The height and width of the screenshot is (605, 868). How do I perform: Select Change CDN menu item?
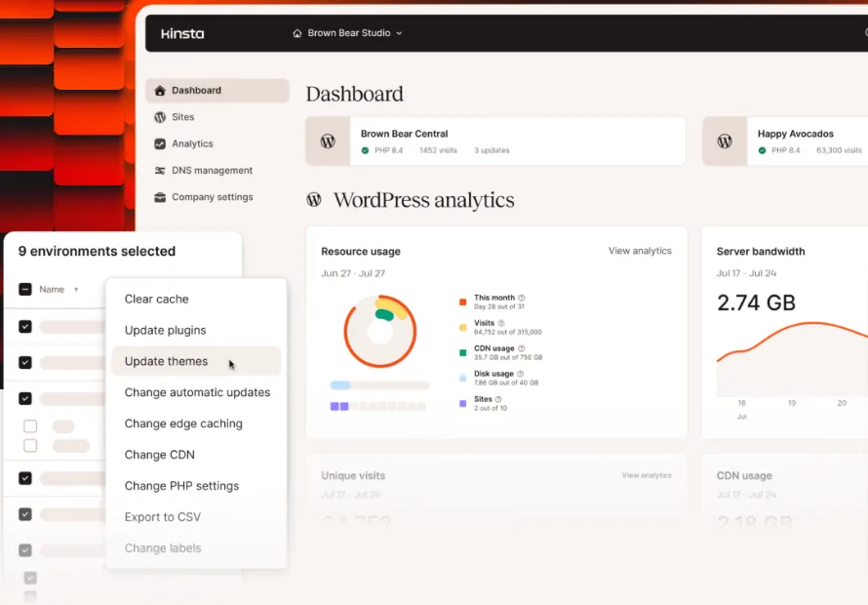(x=196, y=455)
